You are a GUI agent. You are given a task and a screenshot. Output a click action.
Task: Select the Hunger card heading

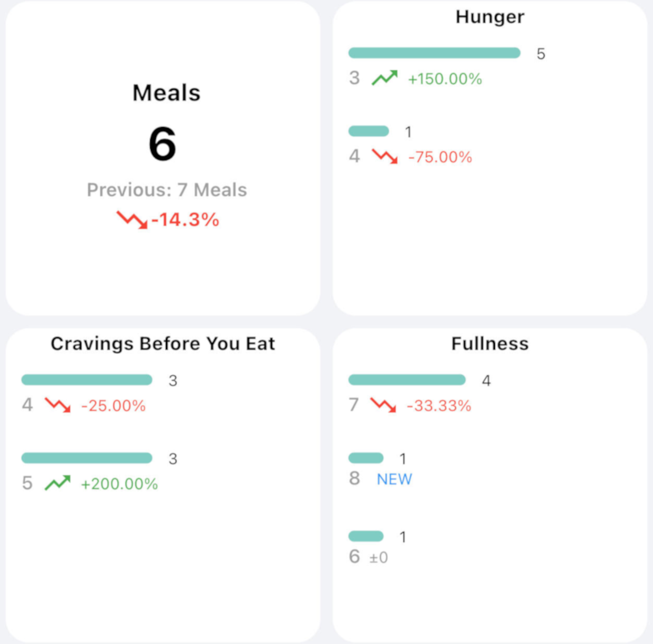coord(489,17)
